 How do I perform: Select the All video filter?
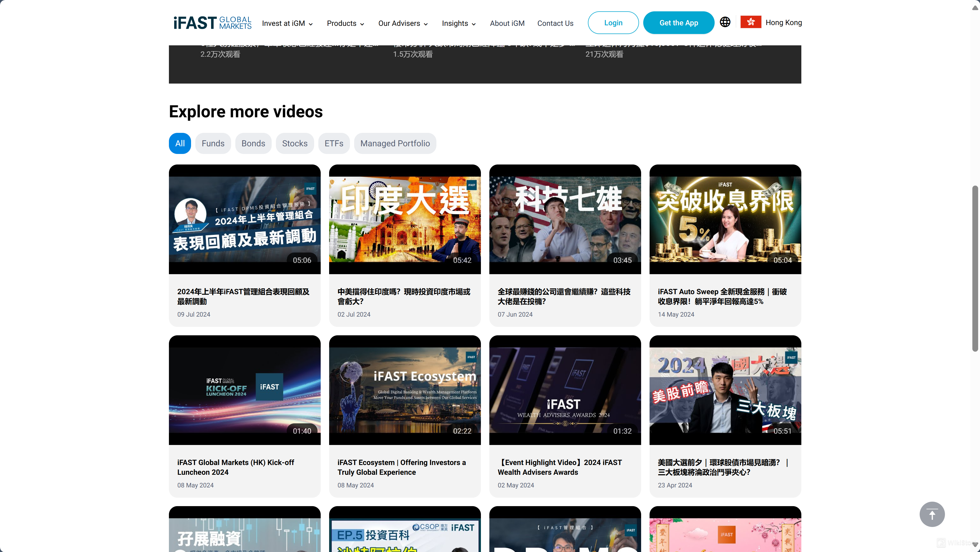tap(180, 143)
